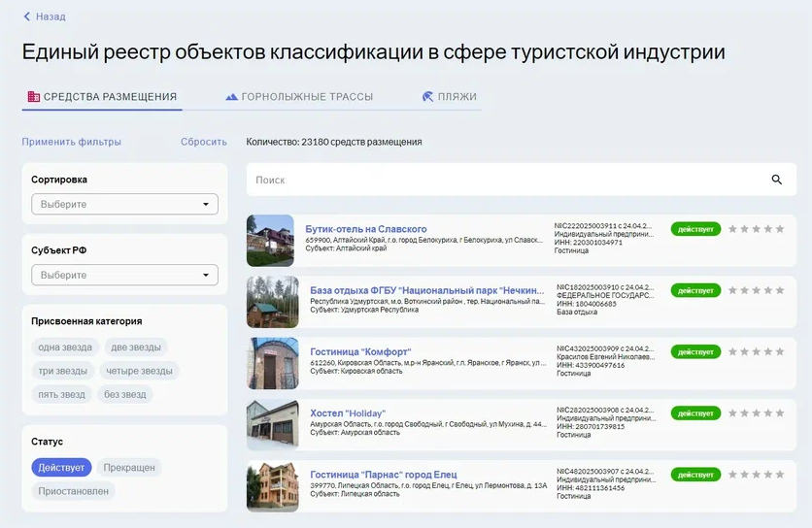Click the mountain icon for Горнолыжные трассы

point(231,97)
